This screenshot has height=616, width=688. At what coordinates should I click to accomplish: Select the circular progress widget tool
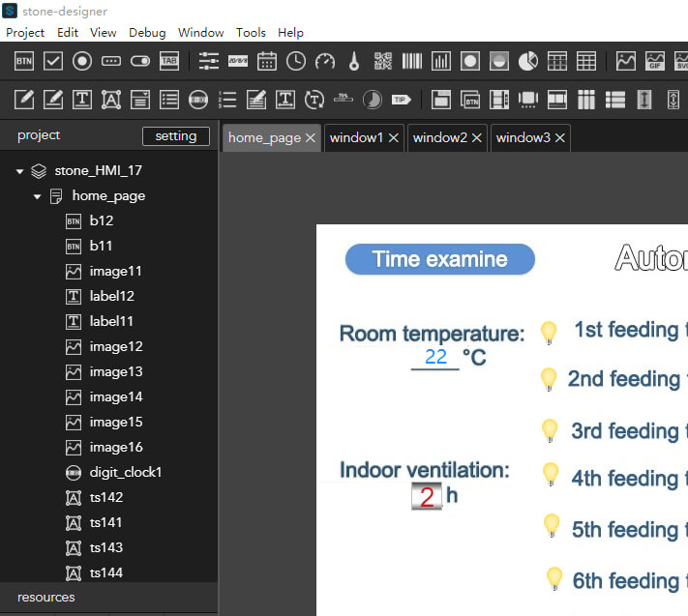coord(373,100)
